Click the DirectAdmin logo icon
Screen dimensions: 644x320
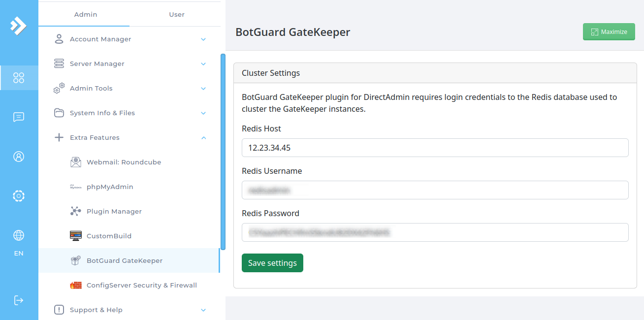pos(18,26)
